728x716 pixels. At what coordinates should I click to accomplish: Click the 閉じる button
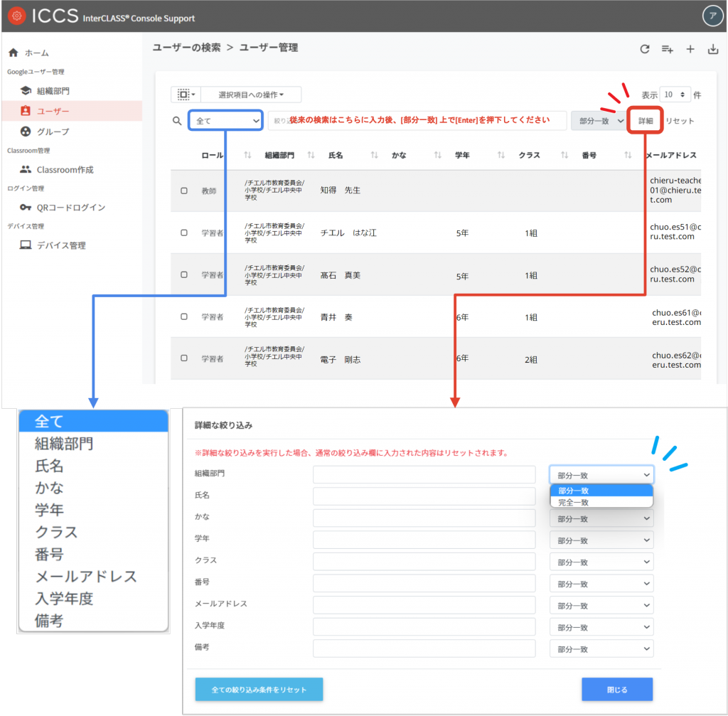pyautogui.click(x=616, y=690)
